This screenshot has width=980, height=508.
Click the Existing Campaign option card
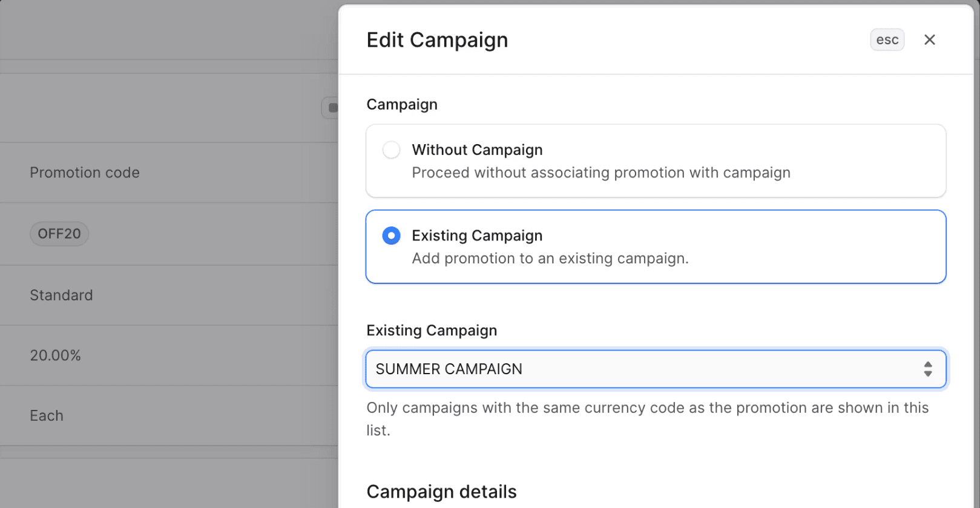coord(656,246)
